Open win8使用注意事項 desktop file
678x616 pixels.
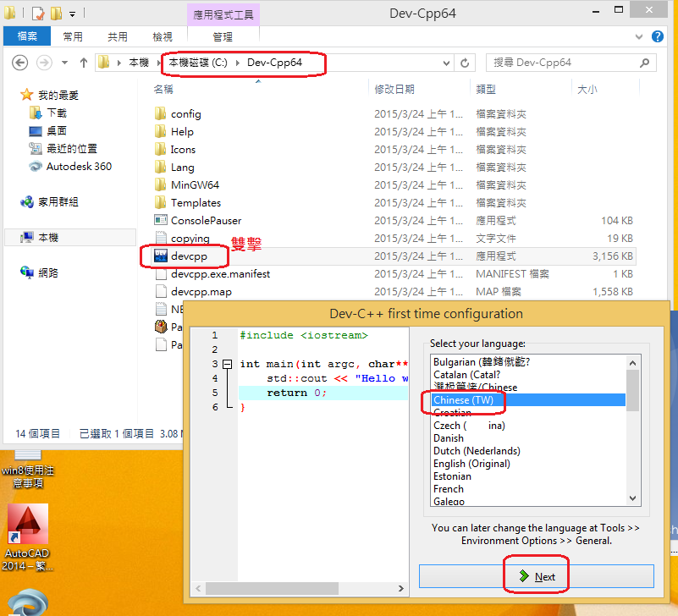point(28,470)
